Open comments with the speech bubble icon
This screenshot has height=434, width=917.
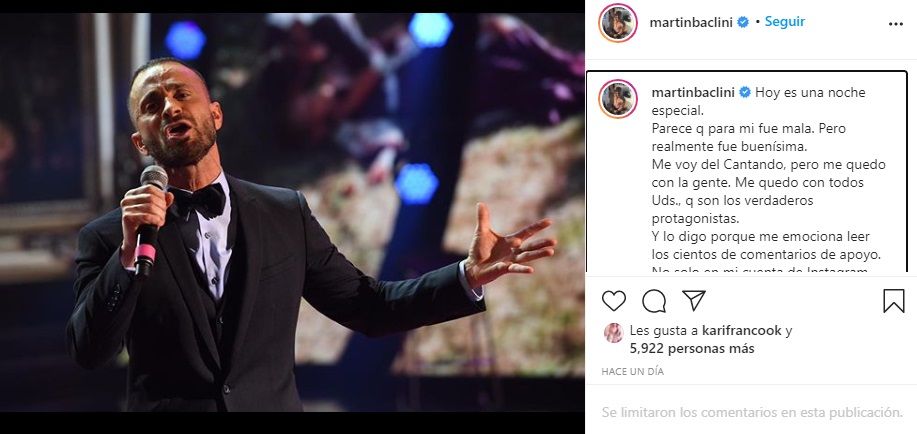654,300
